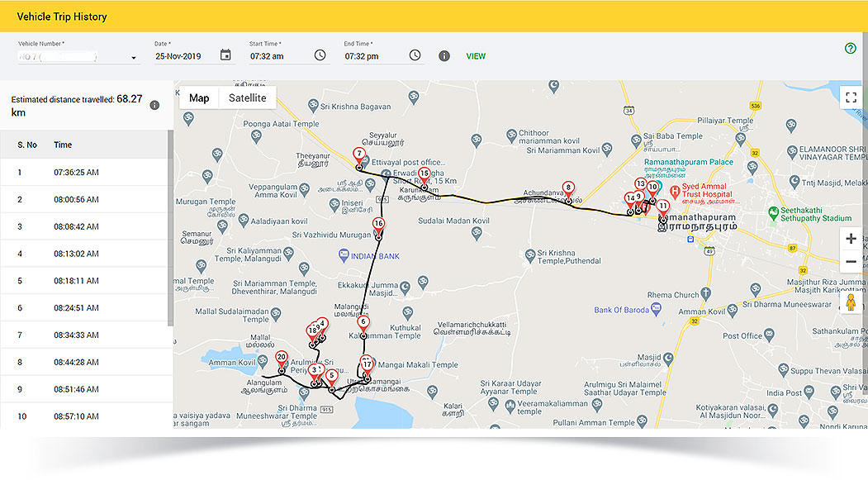Toggle fullscreen map view
Viewport: 868px width, 480px height.
tap(851, 97)
